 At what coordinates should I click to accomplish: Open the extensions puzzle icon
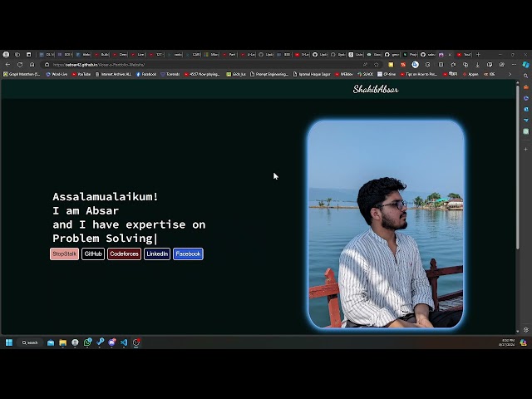[x=428, y=65]
